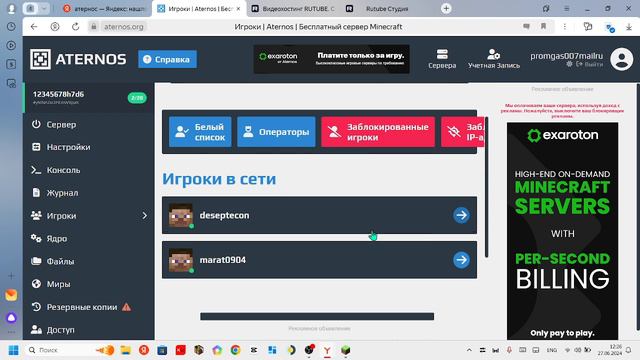Switch to Видеохостинг RUTUBE tab
Image resolution: width=640 pixels, height=360 pixels.
tap(293, 9)
